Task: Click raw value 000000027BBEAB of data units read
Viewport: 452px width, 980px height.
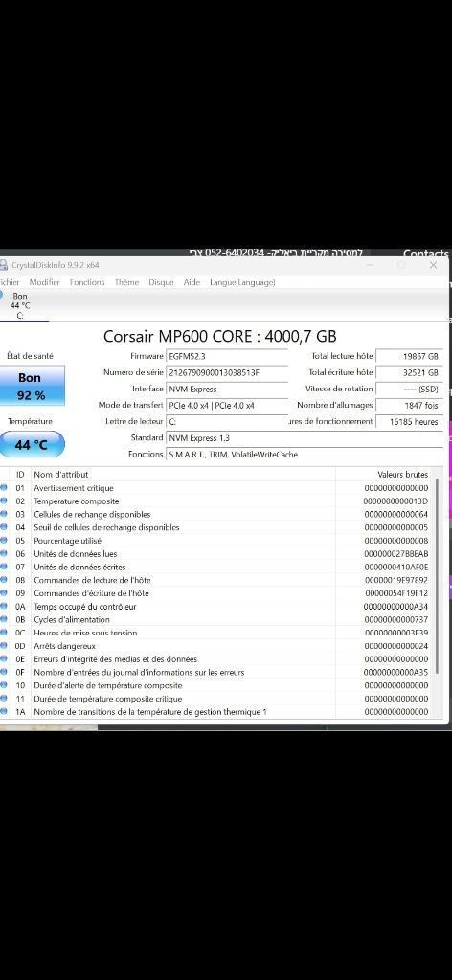Action: coord(395,554)
